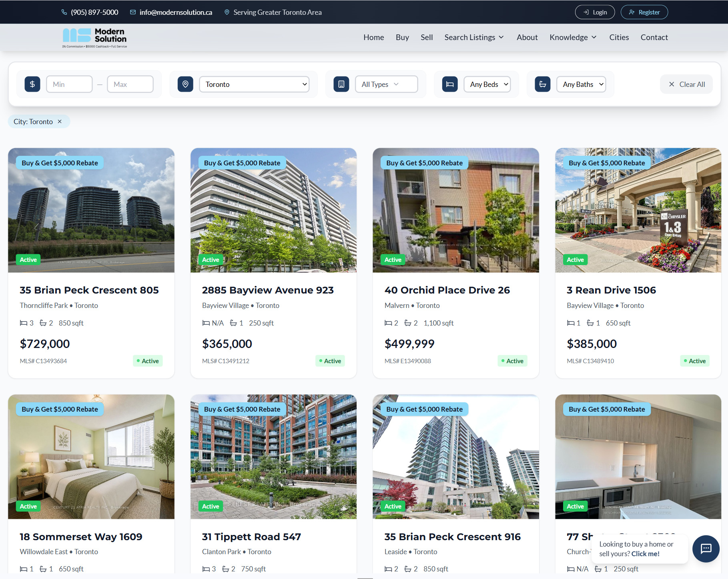This screenshot has height=579, width=728.
Task: Click bath icon on 31 Tippett Road 547
Action: coord(226,569)
